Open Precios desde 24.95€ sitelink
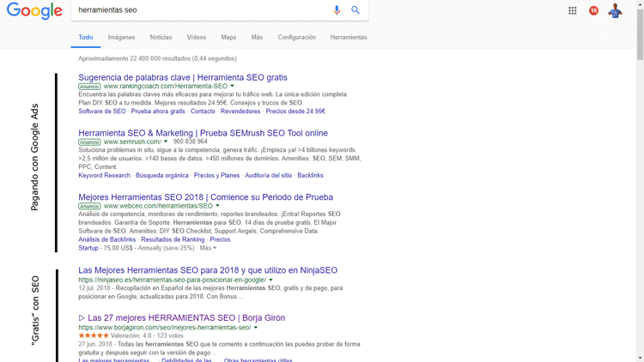 (x=295, y=112)
